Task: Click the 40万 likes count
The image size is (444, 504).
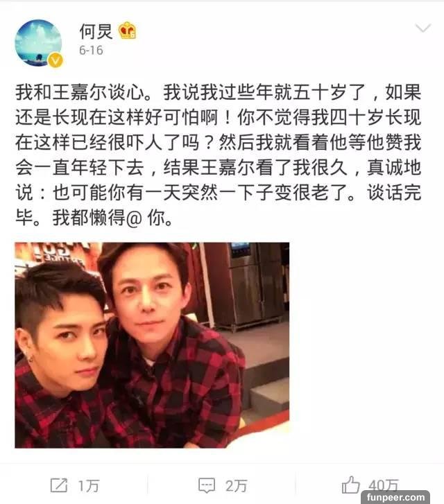Action: (384, 485)
